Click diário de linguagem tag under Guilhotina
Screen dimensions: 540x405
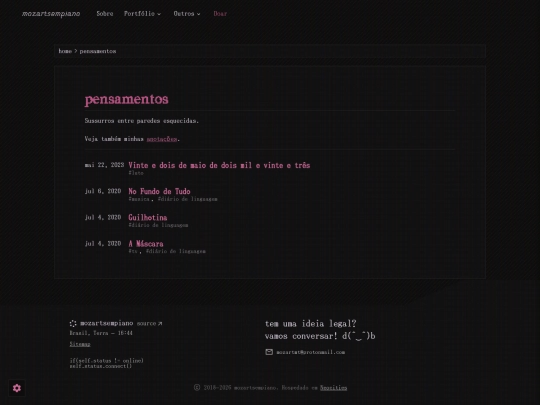[158, 225]
